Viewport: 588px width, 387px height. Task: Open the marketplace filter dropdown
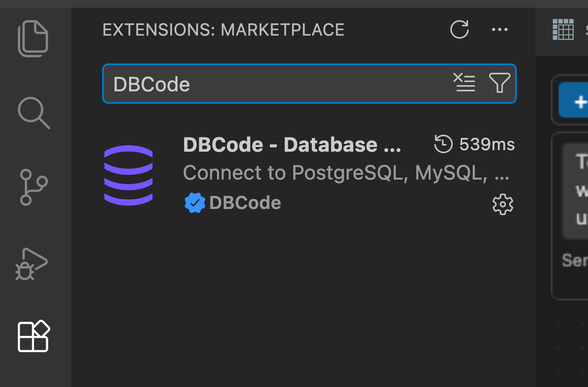coord(500,83)
